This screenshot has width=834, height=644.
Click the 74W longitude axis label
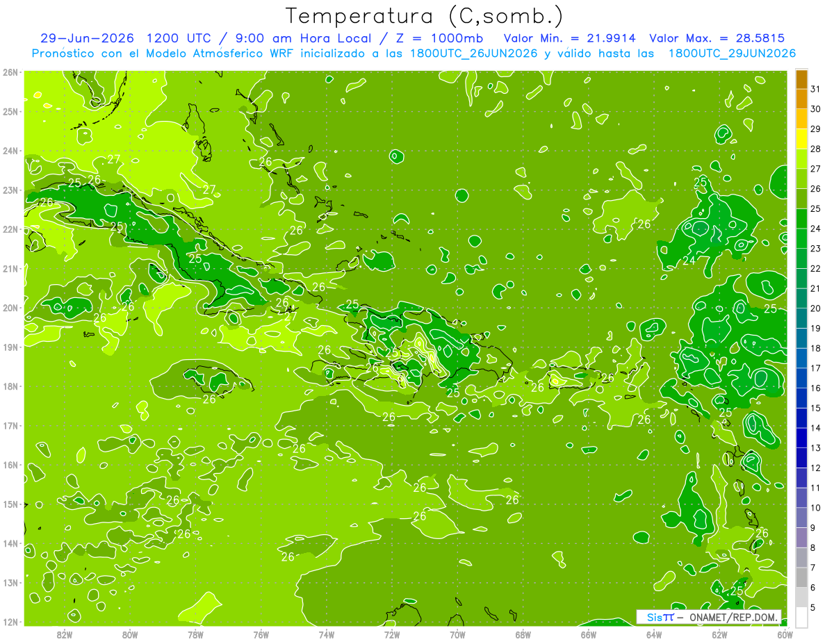327,634
